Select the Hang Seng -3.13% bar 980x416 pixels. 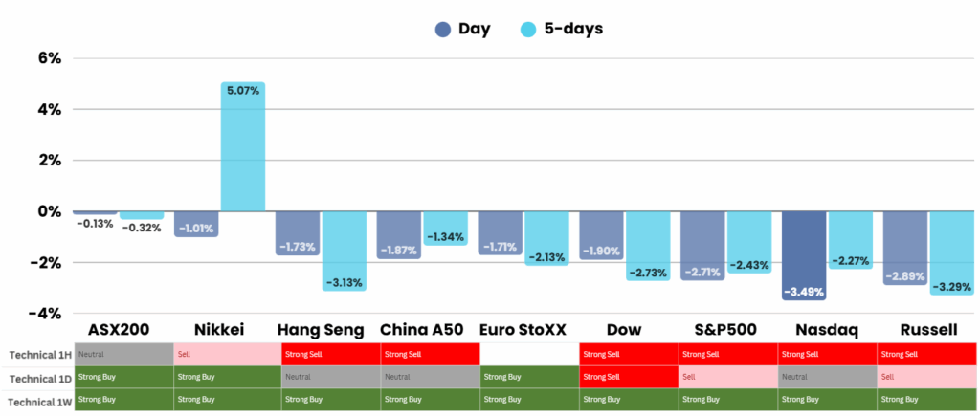(344, 251)
